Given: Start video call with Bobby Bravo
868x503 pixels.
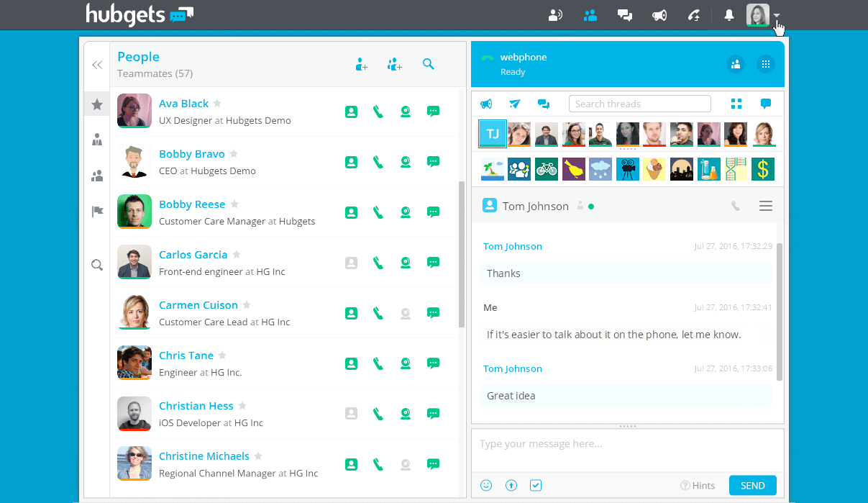Looking at the screenshot, I should click(406, 162).
